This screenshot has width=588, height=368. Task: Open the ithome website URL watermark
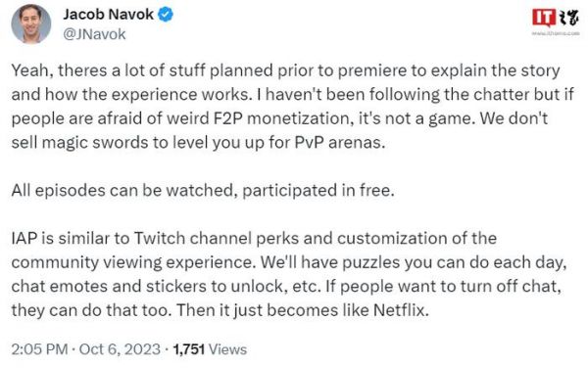coord(556,33)
